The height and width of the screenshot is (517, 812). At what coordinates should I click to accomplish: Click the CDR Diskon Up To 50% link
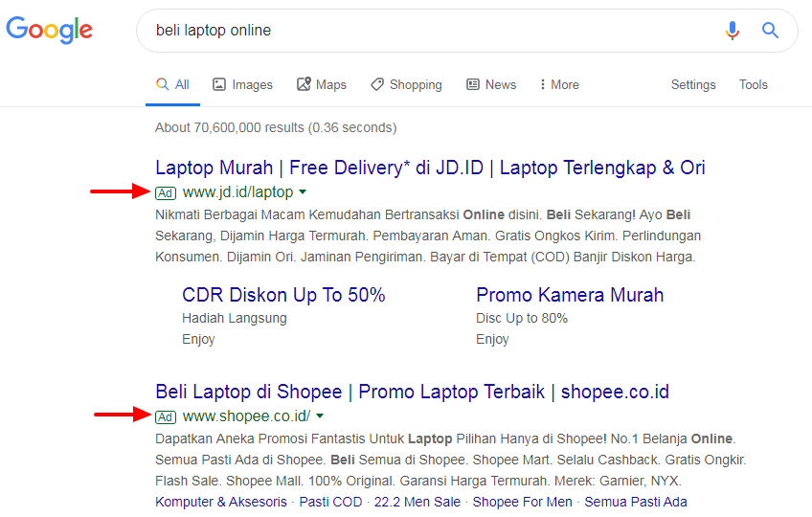(x=283, y=295)
